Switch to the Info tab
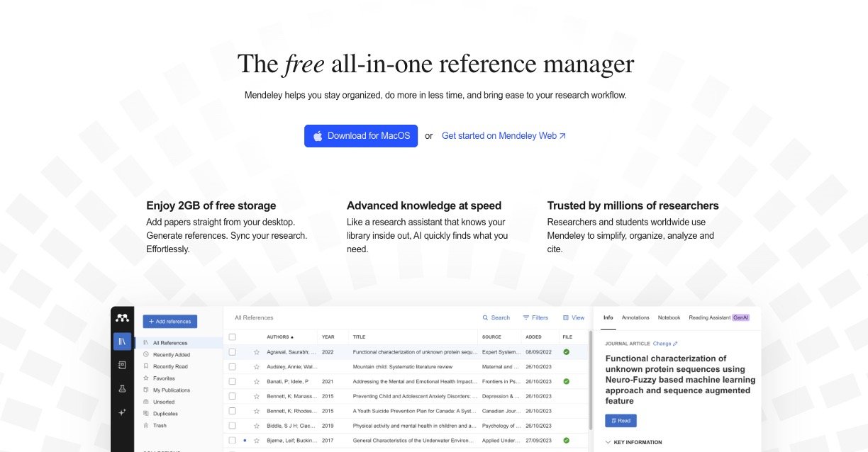868x452 pixels. [608, 318]
